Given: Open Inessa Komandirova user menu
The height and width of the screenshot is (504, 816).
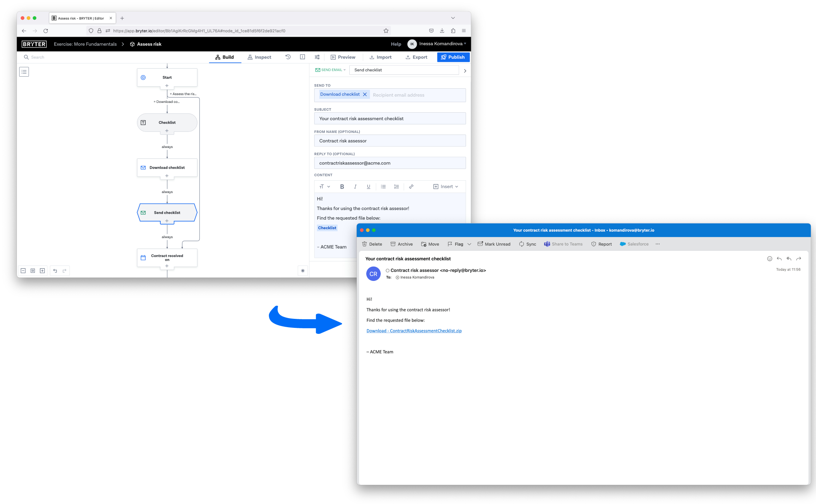Looking at the screenshot, I should pyautogui.click(x=437, y=44).
